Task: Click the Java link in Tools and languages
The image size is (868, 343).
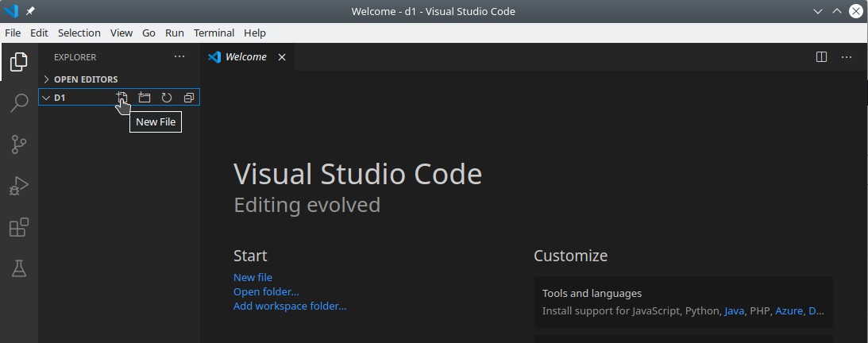Action: pos(734,311)
